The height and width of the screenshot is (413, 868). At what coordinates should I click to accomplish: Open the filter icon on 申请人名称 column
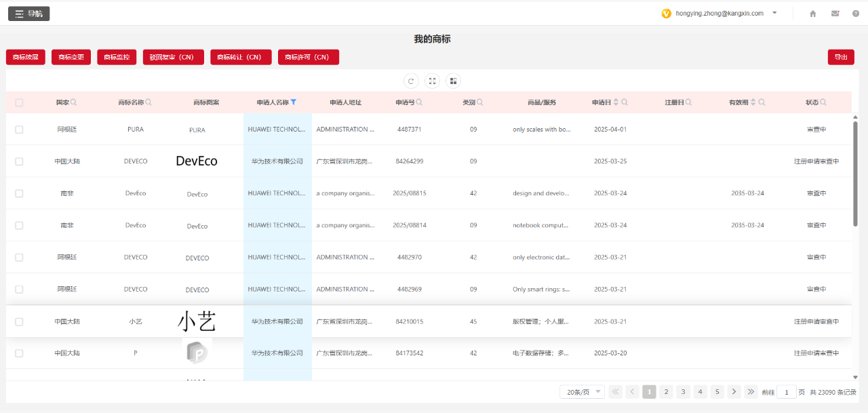click(294, 102)
